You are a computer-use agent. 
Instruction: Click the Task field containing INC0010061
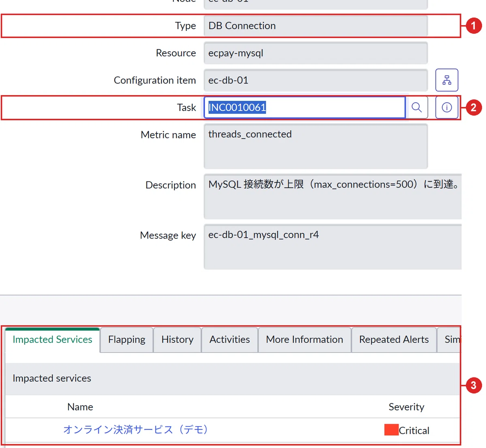click(x=305, y=107)
